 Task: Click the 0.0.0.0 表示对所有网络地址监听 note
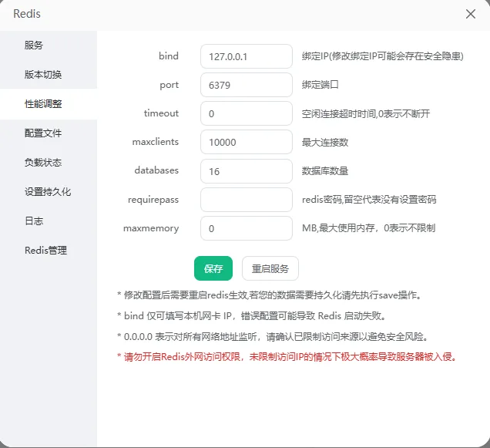273,337
